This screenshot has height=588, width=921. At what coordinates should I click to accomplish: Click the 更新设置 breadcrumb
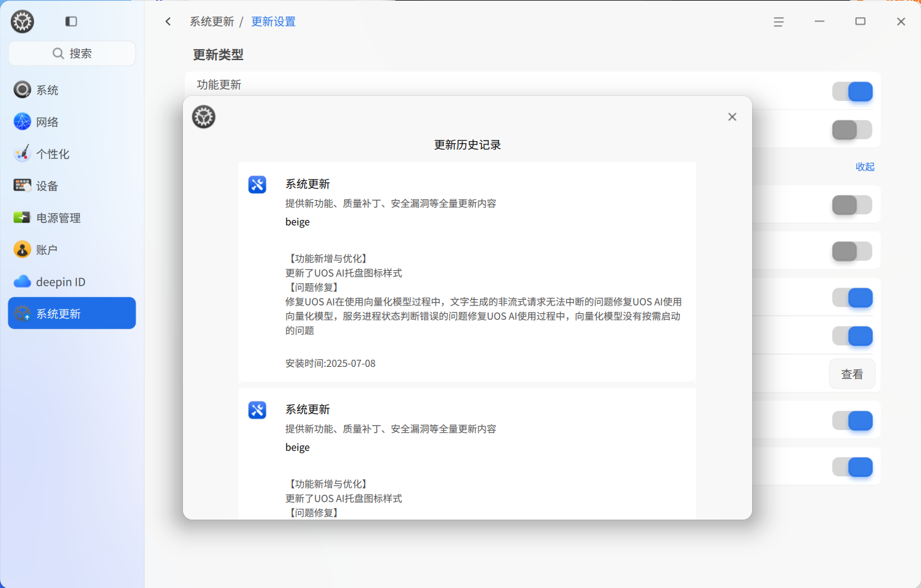[x=273, y=22]
